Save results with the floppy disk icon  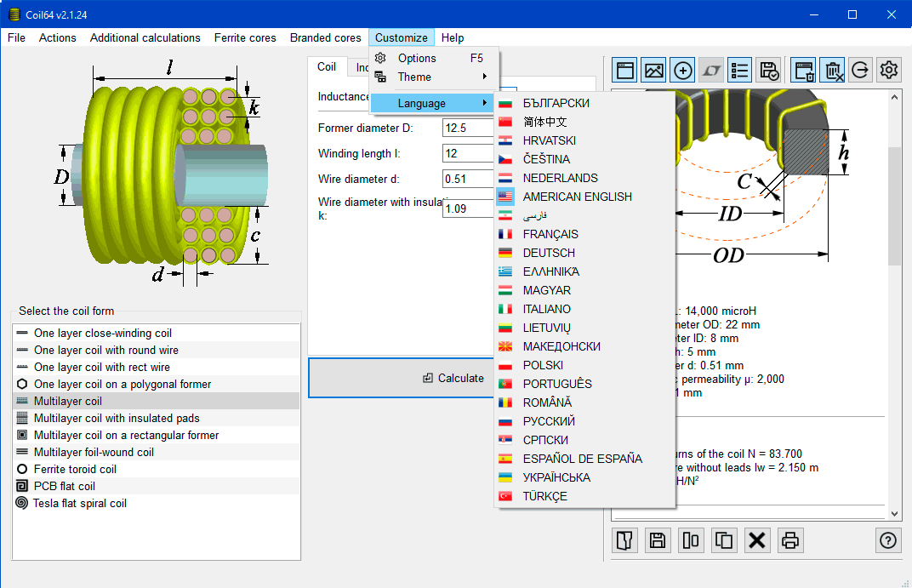pos(658,540)
